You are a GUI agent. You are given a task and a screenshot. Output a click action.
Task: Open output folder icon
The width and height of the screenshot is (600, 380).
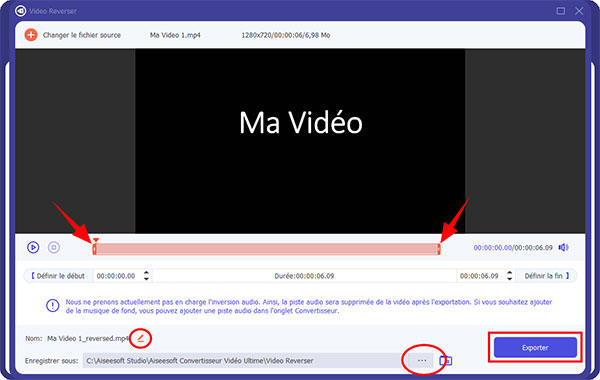point(445,360)
